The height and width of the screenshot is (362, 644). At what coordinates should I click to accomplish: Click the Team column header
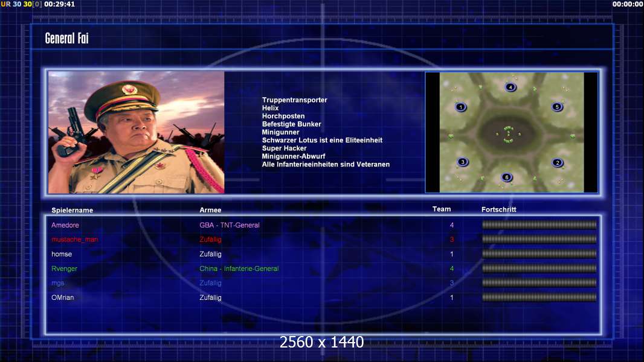point(442,209)
